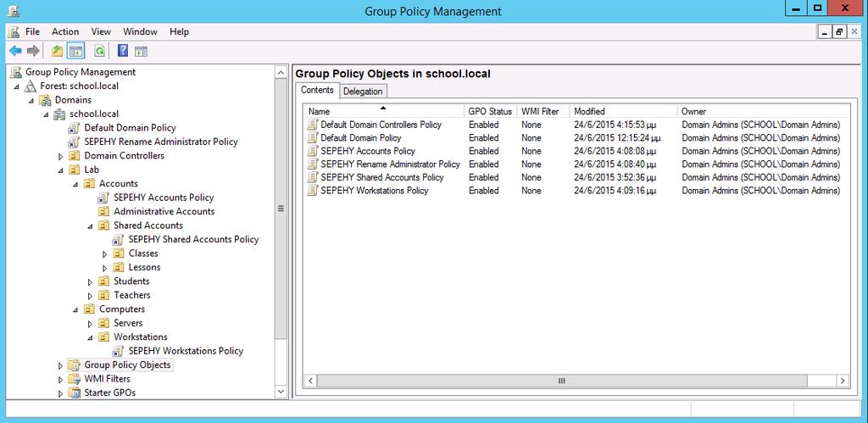Collapse the Shared Accounts OU
868x423 pixels.
90,225
